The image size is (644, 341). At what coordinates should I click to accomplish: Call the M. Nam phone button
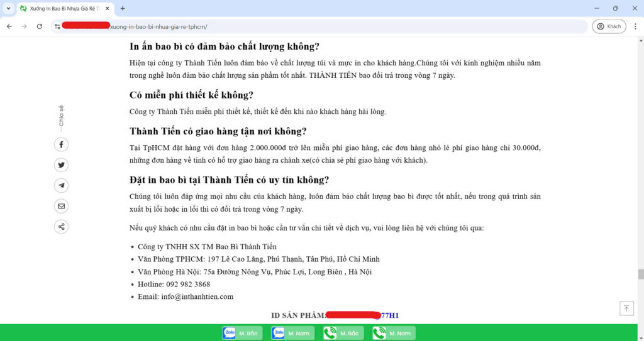pyautogui.click(x=394, y=333)
